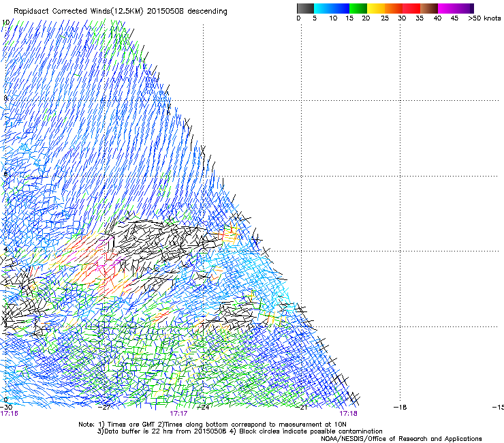Click the green 15-20 knots legend swatch
The image size is (504, 443).
[x=358, y=8]
